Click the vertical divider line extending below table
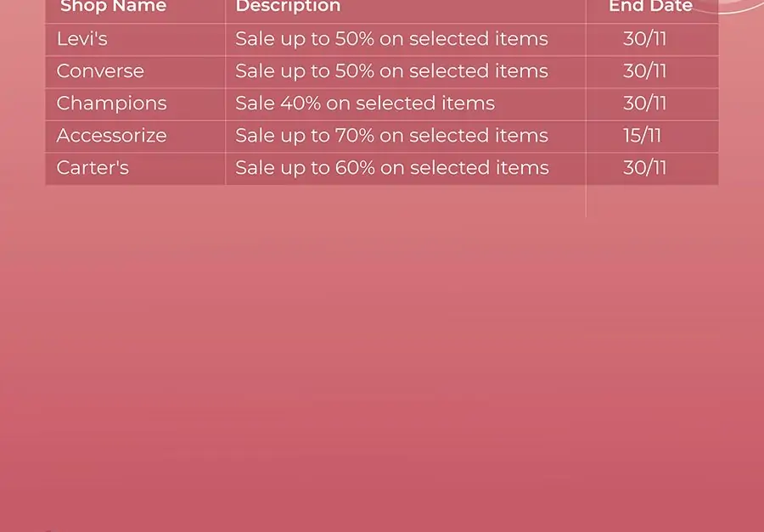Image resolution: width=764 pixels, height=532 pixels. 586,201
